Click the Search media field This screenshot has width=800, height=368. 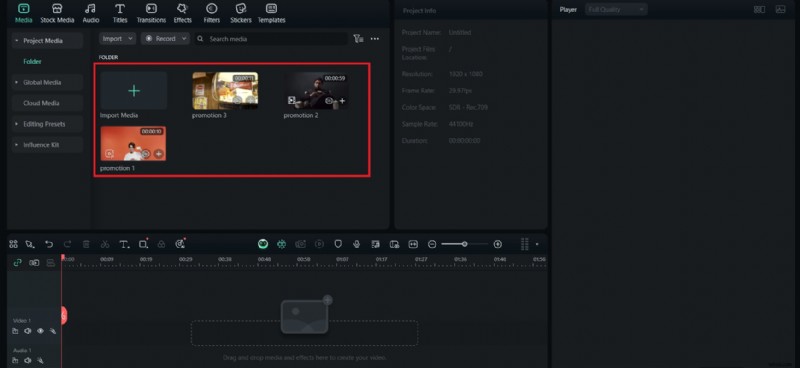coord(271,39)
